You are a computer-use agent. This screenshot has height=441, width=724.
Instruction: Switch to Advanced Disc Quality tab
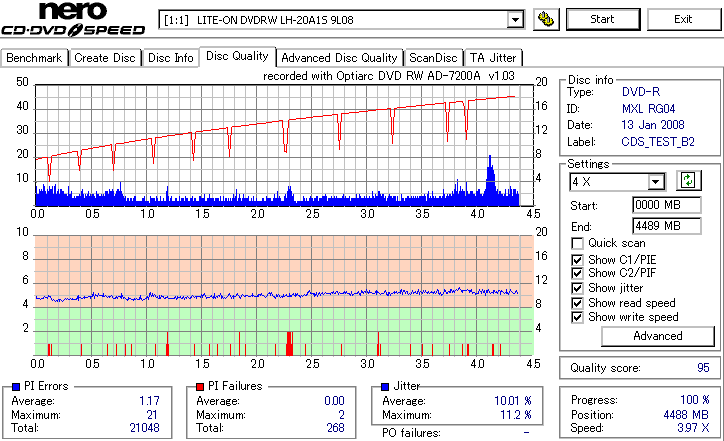pos(339,58)
